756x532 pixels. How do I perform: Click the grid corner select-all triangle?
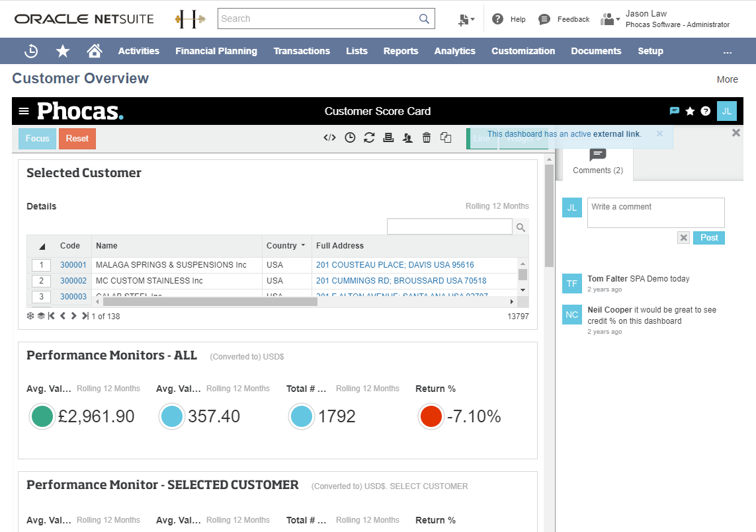42,247
